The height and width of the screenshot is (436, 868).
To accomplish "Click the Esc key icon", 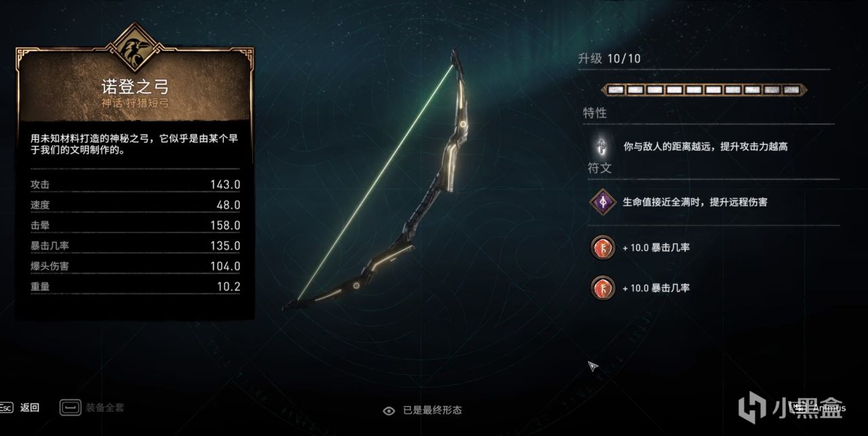I will pyautogui.click(x=6, y=408).
